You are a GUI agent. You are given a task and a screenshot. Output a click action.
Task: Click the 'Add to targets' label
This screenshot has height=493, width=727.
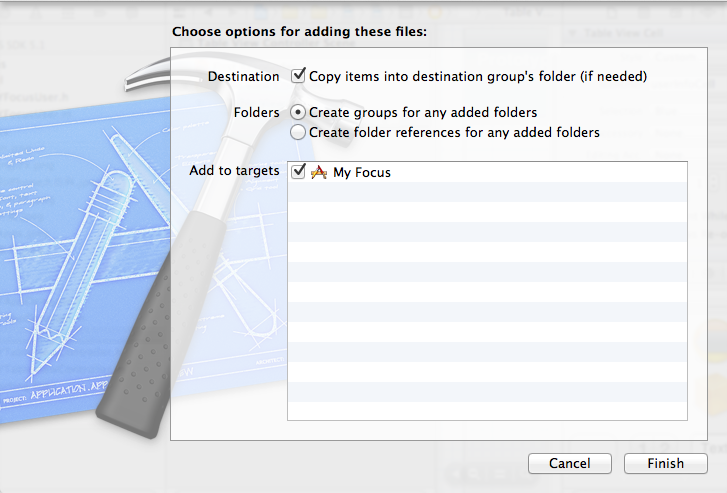tap(234, 171)
